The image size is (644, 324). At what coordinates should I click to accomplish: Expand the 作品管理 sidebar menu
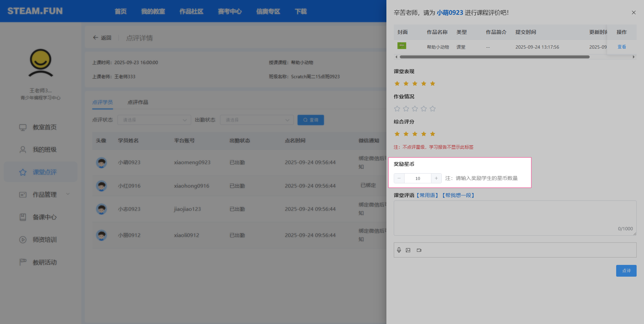click(44, 195)
